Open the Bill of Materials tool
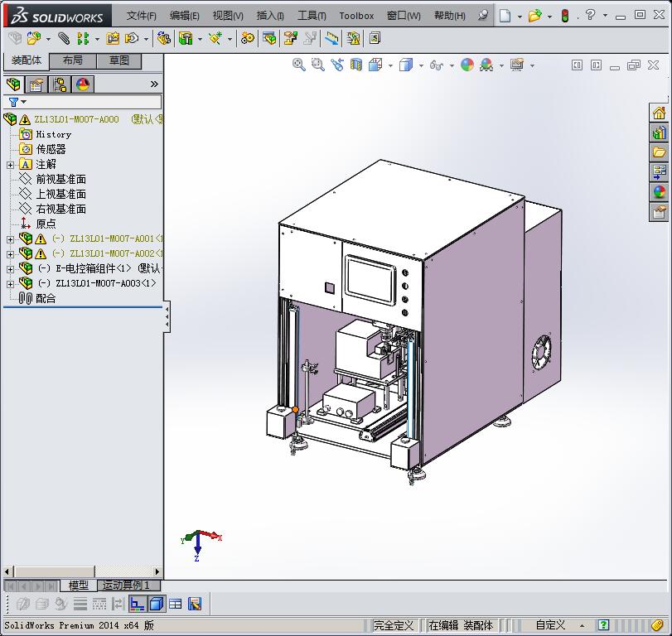Viewport: 672px width, 636px height. pyautogui.click(x=269, y=39)
